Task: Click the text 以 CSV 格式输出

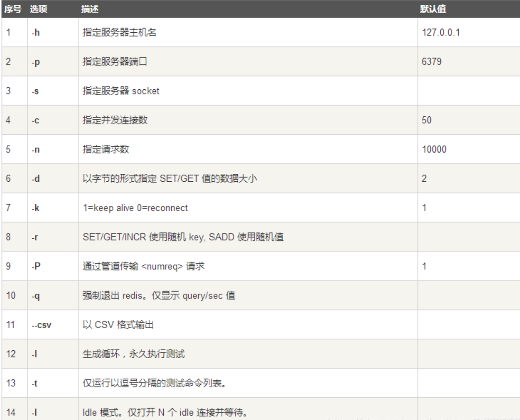Action: (x=118, y=325)
